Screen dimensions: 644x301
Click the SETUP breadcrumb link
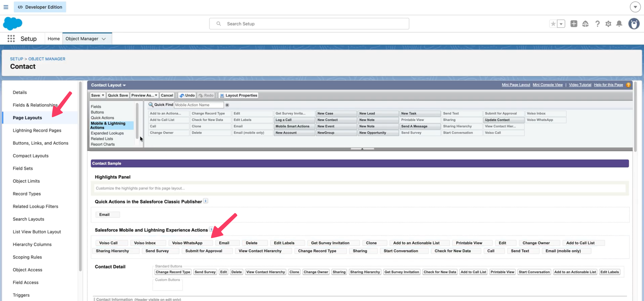(x=16, y=59)
